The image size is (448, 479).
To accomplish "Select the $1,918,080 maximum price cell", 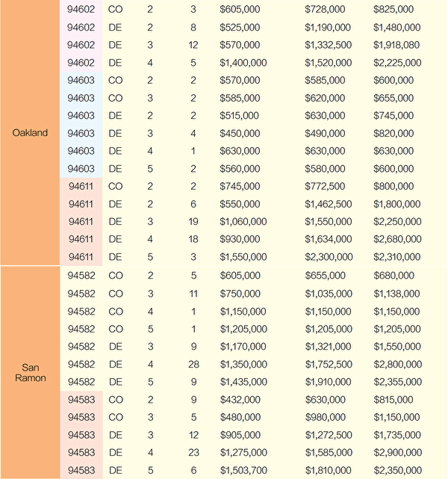I will [x=397, y=45].
